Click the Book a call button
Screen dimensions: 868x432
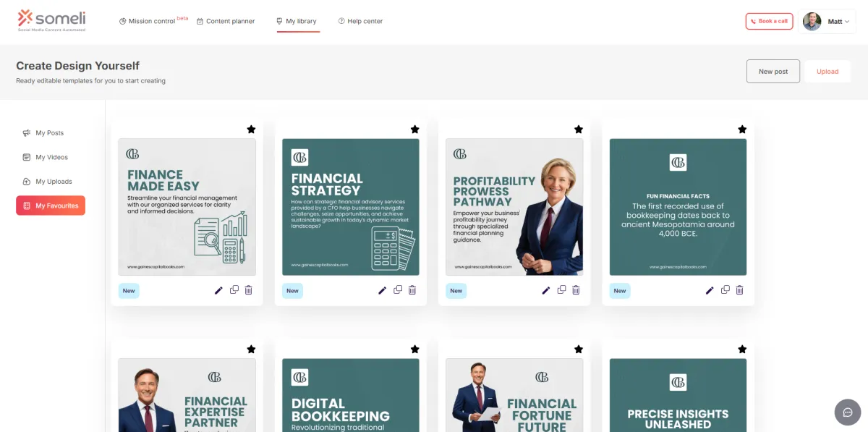pos(769,22)
